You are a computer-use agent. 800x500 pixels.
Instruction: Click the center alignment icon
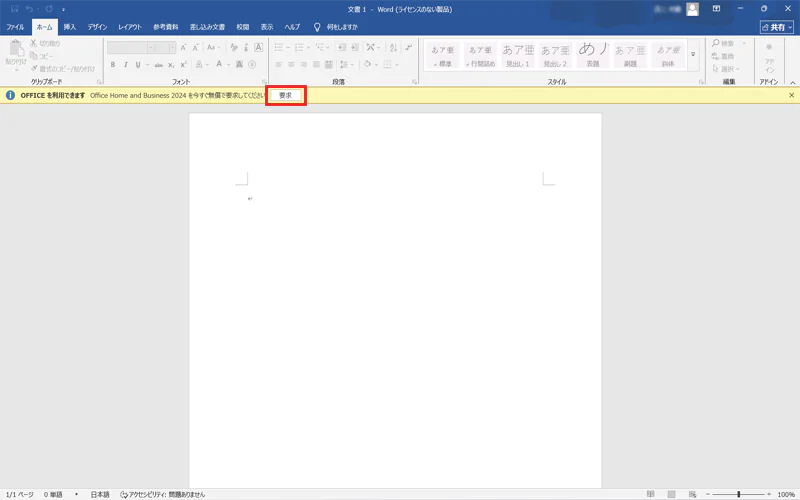291,65
